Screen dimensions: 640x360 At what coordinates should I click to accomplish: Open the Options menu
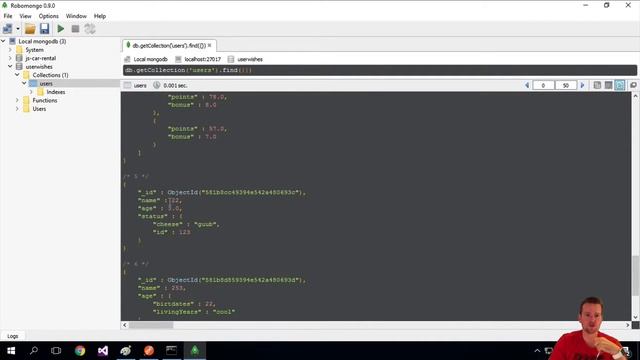(49, 16)
